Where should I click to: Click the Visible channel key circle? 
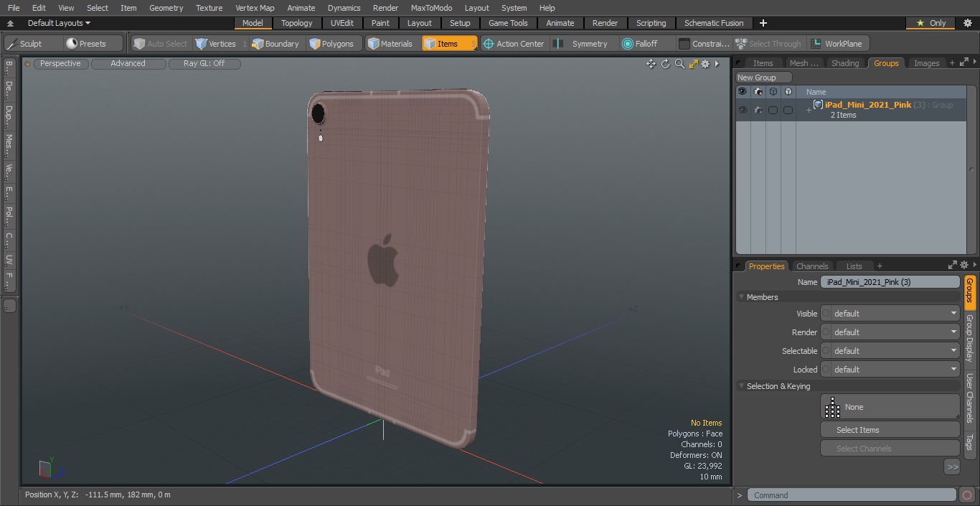826,314
